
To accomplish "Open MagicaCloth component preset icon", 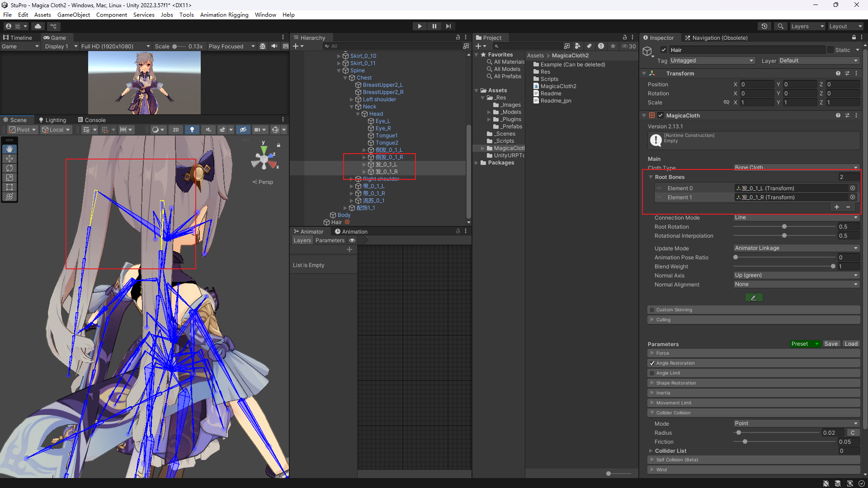I will pyautogui.click(x=847, y=115).
